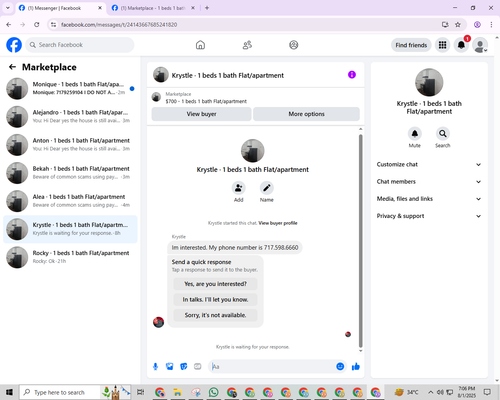Choose a sticker icon
This screenshot has height=400, width=500.
[x=184, y=367]
